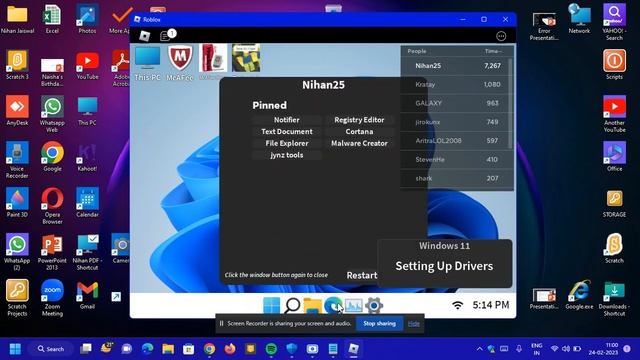Open Voice Recorder desktop icon
Viewport: 640px width, 360px height.
point(17,160)
